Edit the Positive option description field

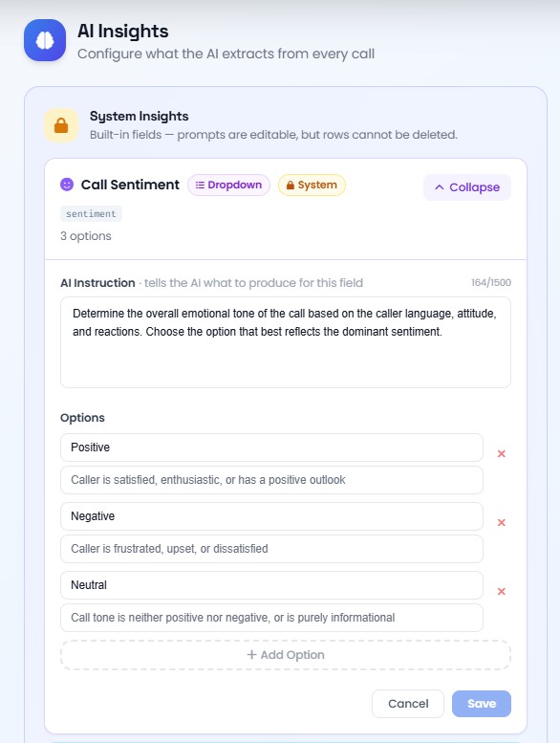[271, 480]
